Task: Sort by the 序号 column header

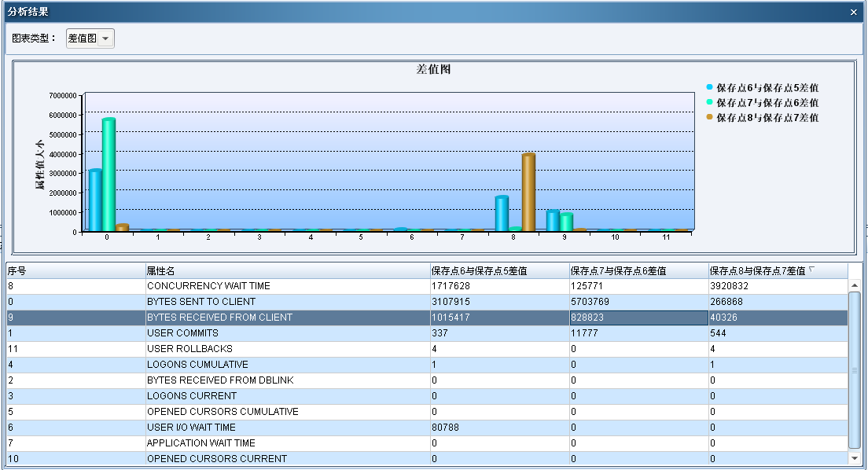Action: [75, 270]
